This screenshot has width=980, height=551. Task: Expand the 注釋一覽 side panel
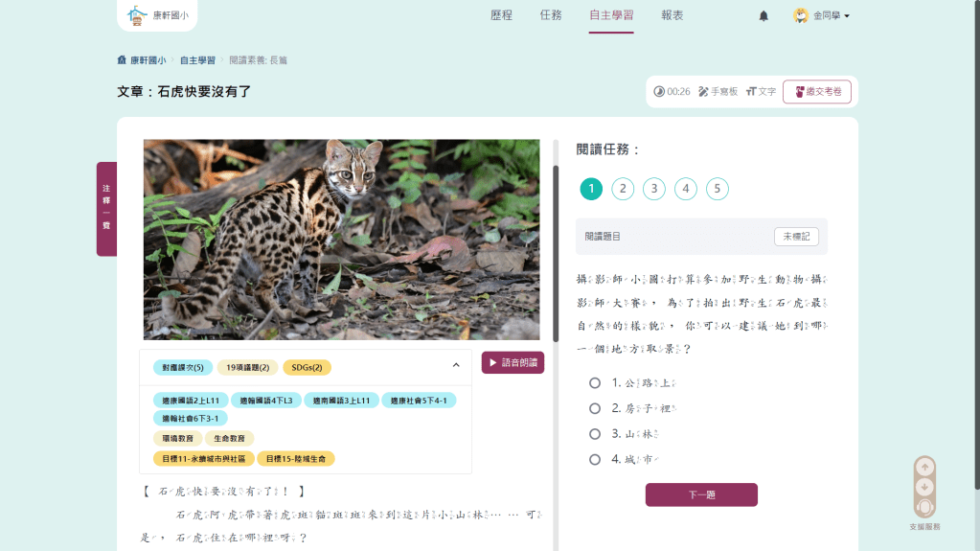(x=106, y=209)
